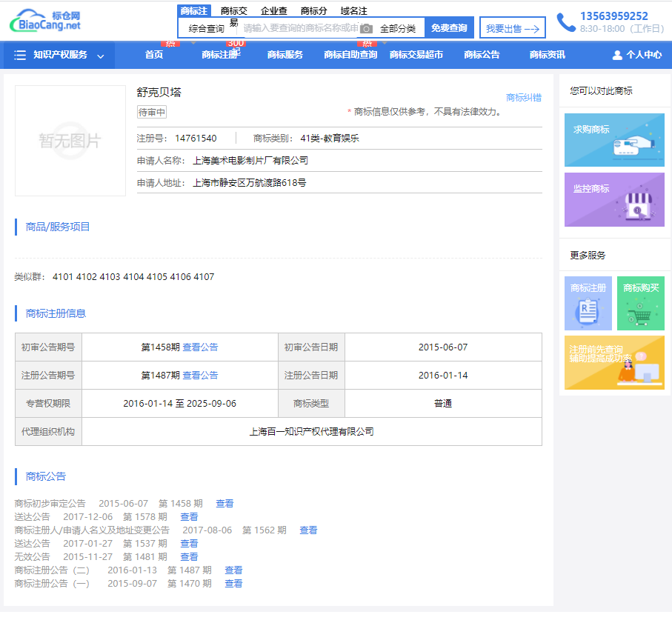
Task: Open 商标交易超市 in the navigation bar
Action: click(416, 55)
